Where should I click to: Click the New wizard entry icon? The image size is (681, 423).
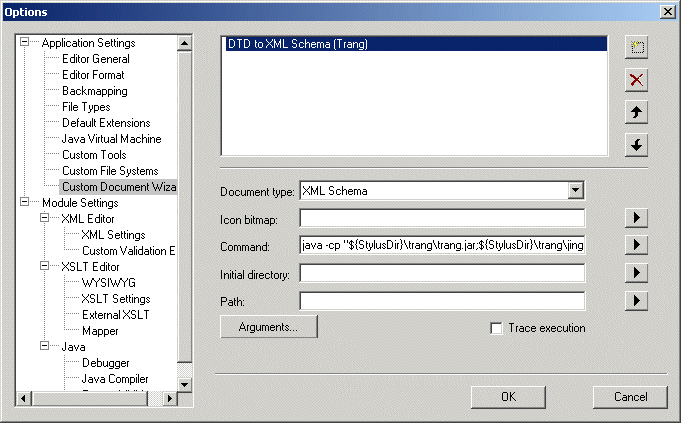pyautogui.click(x=636, y=47)
